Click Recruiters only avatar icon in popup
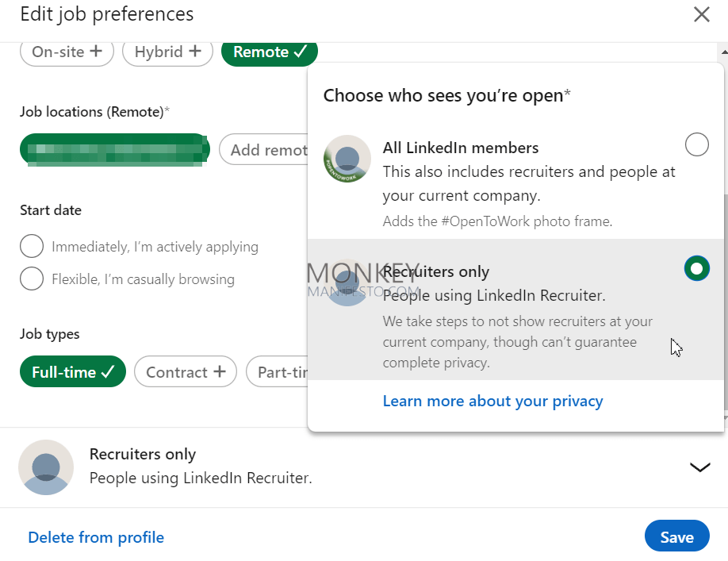The image size is (728, 561). (347, 282)
